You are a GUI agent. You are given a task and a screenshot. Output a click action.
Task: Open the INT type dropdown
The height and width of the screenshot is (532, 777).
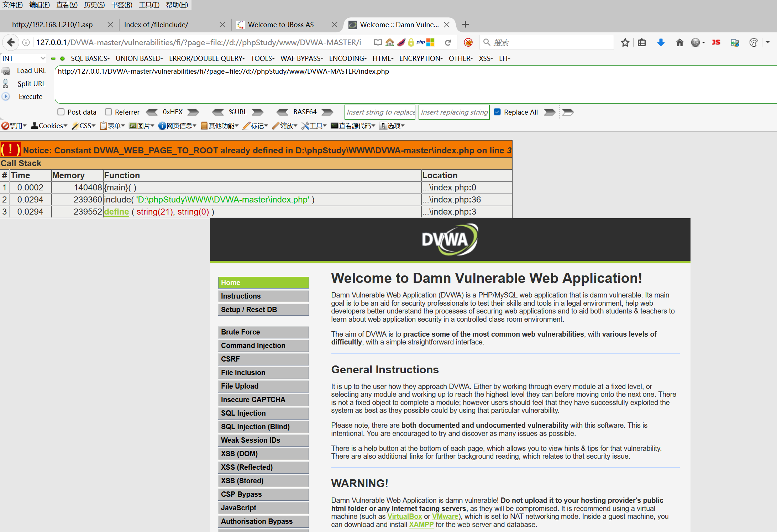[x=24, y=58]
